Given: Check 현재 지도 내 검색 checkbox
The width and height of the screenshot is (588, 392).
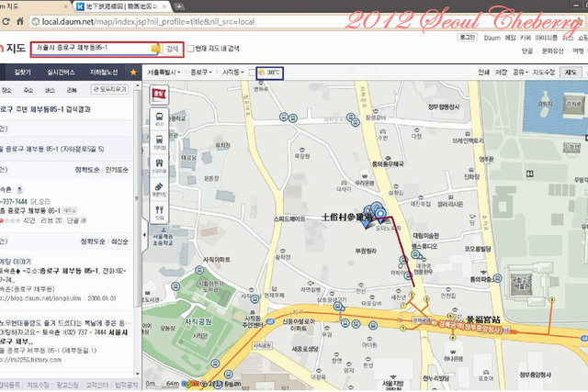Looking at the screenshot, I should tap(190, 49).
